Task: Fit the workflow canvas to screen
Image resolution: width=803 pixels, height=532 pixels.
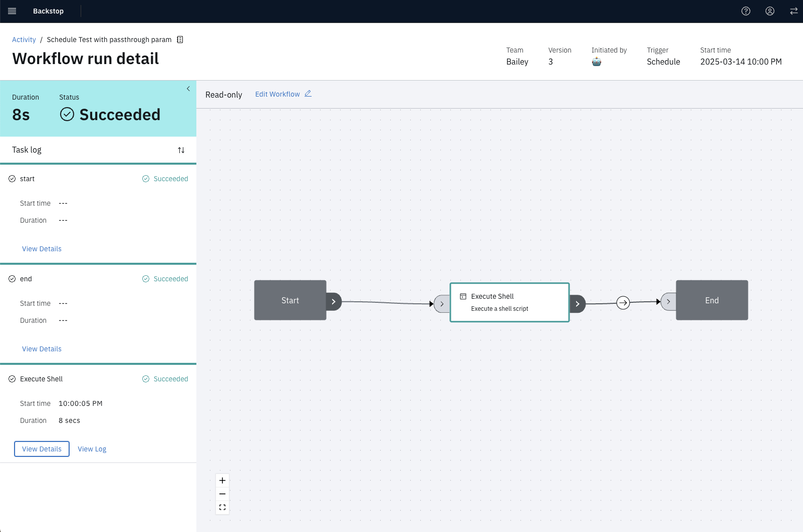Action: click(x=222, y=507)
